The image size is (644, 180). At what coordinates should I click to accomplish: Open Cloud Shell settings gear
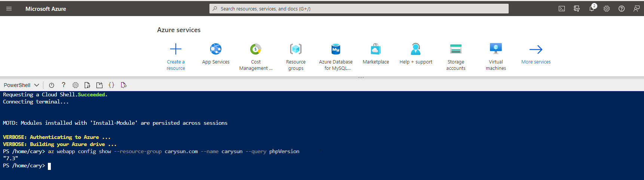coord(76,85)
